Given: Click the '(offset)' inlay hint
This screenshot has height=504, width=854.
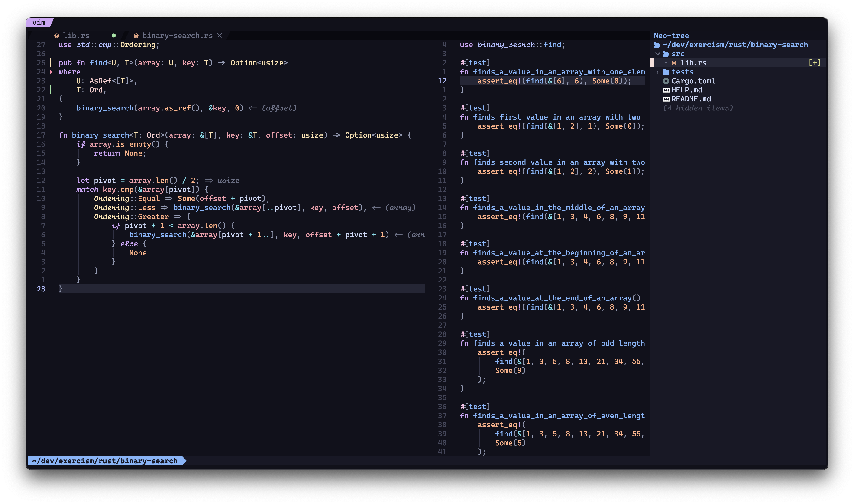Looking at the screenshot, I should pyautogui.click(x=279, y=108).
